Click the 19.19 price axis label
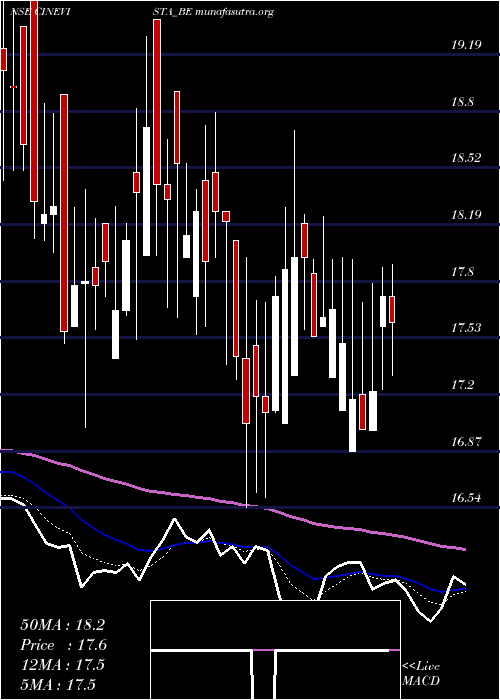This screenshot has height=700, width=500. (x=465, y=45)
